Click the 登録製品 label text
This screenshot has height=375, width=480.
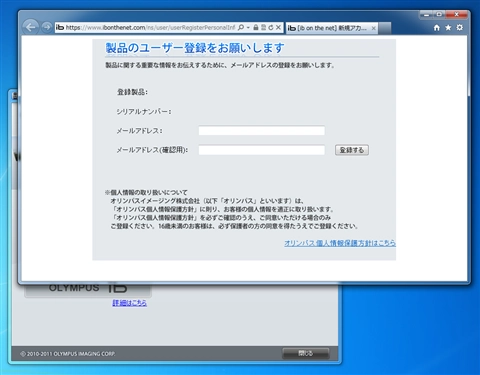click(132, 92)
